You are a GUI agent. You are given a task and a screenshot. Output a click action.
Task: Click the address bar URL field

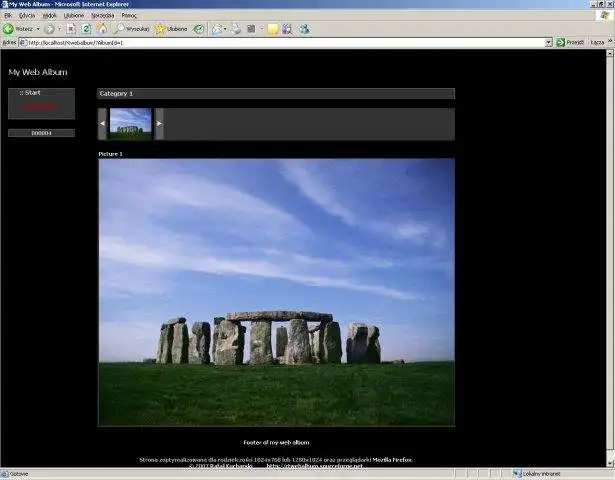click(286, 42)
